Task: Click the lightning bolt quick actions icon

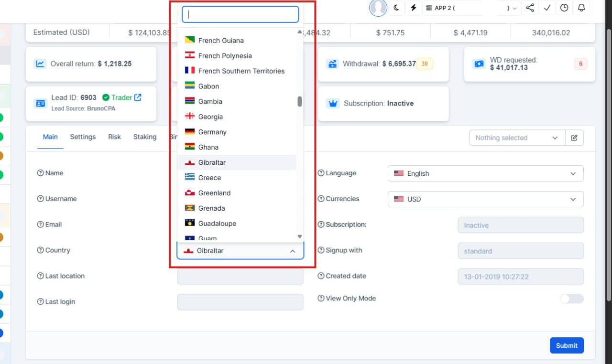Action: (x=414, y=8)
